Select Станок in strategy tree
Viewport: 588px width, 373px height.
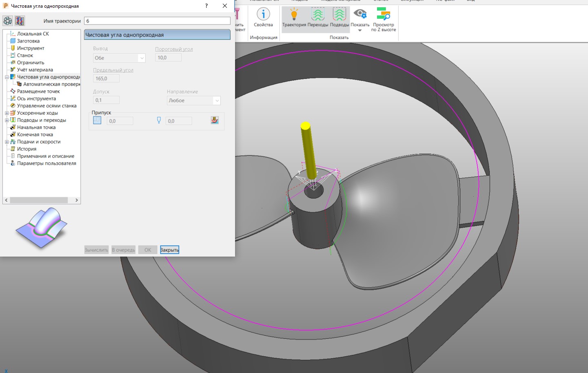25,55
